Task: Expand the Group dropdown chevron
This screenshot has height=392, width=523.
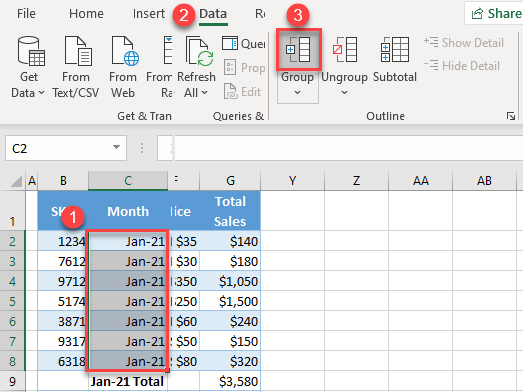Action: pyautogui.click(x=298, y=92)
